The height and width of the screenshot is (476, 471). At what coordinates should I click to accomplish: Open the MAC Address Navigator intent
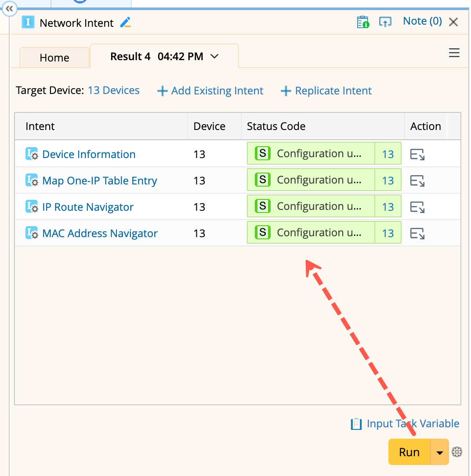pos(100,234)
